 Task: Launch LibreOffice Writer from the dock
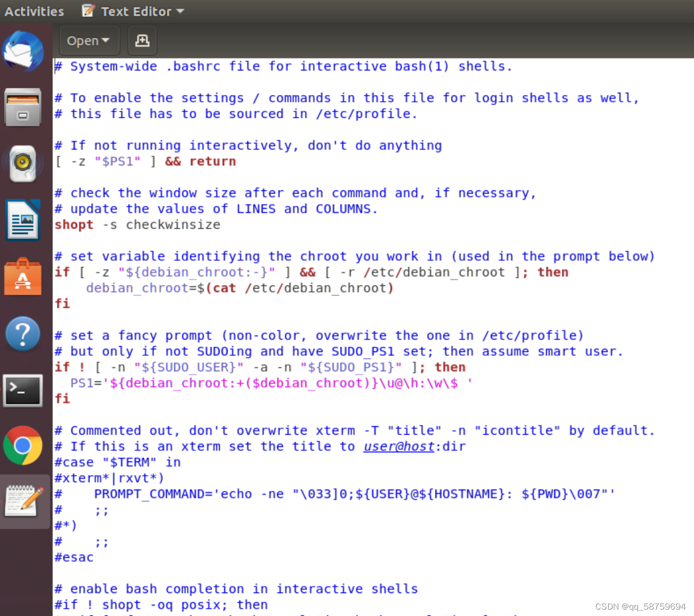(x=23, y=220)
